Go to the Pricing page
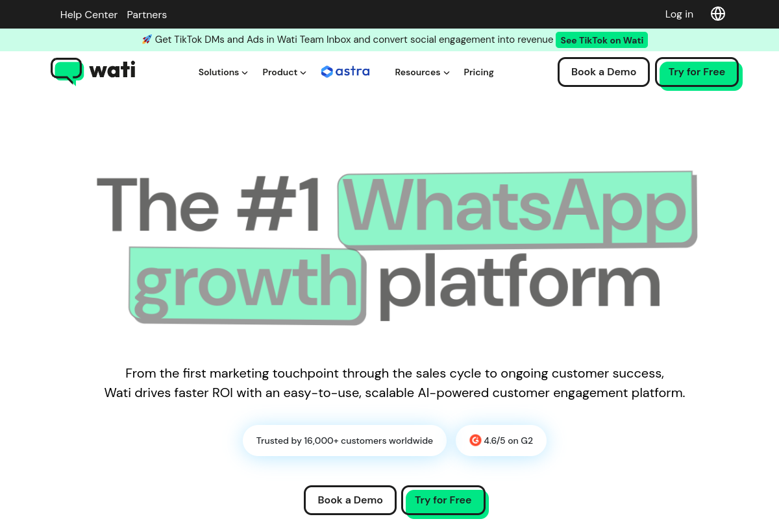Image resolution: width=779 pixels, height=532 pixels. [478, 72]
